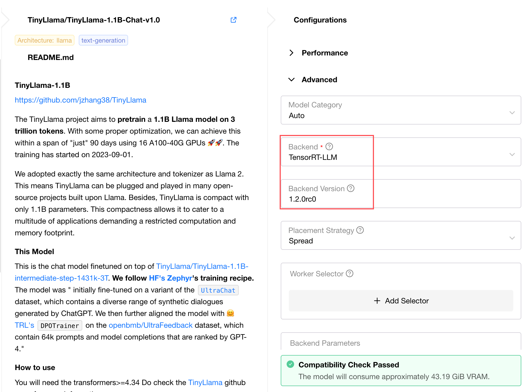The height and width of the screenshot is (392, 532).
Task: Click the Backend help question icon
Action: [x=329, y=146]
